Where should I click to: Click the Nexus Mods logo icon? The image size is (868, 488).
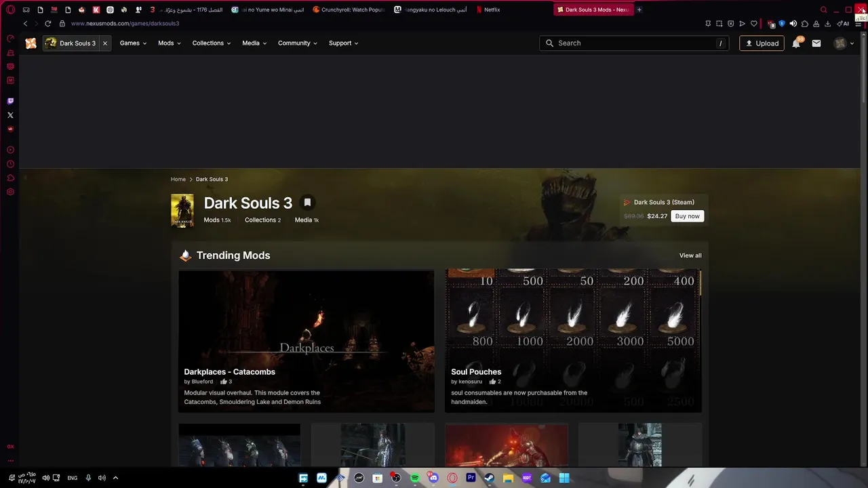coord(31,43)
